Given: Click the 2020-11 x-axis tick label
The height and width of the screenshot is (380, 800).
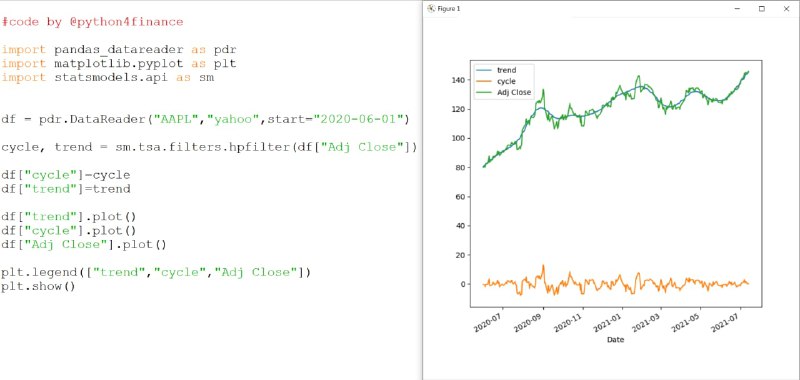Looking at the screenshot, I should (569, 322).
